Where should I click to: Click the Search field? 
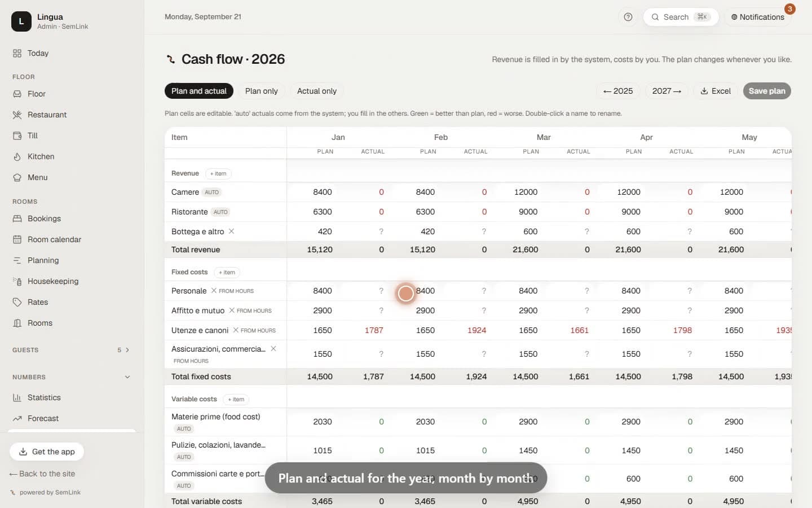tap(681, 17)
